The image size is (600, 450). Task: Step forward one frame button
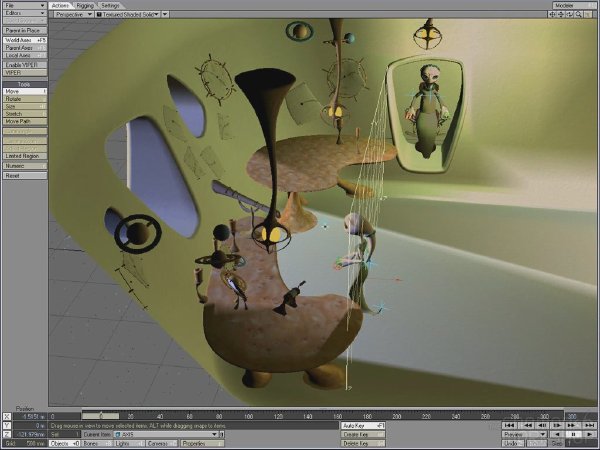(557, 425)
